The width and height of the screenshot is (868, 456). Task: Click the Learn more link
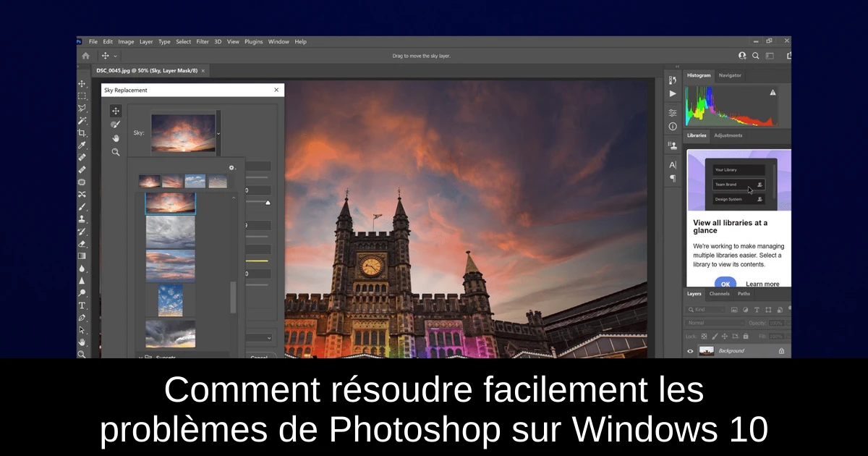(x=762, y=284)
